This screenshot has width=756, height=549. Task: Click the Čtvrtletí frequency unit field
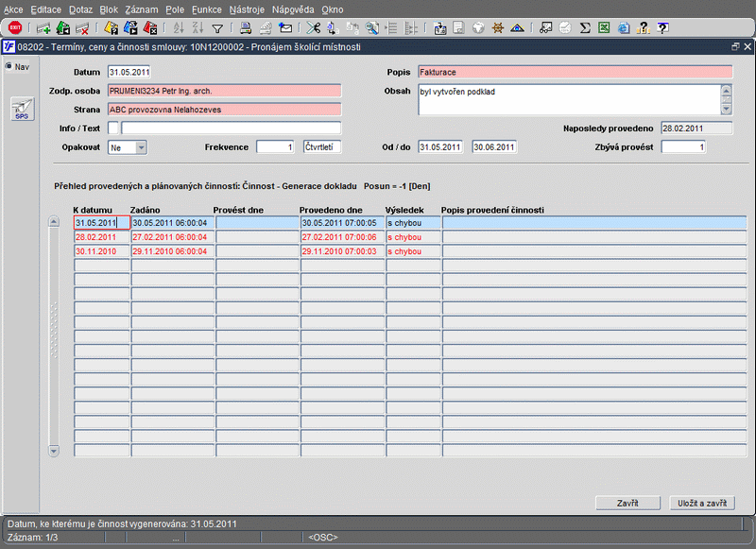coord(322,147)
